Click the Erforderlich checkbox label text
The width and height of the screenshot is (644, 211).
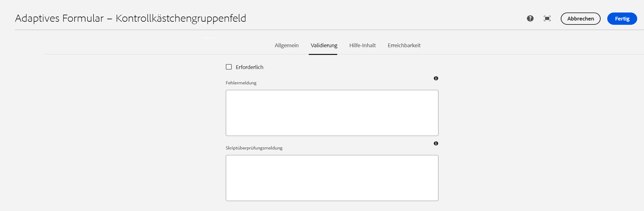(x=249, y=67)
